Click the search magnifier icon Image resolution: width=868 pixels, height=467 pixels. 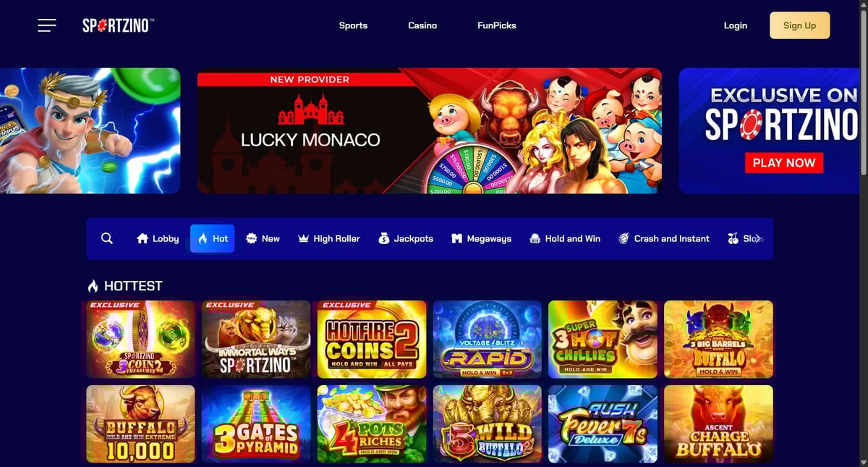(x=107, y=238)
